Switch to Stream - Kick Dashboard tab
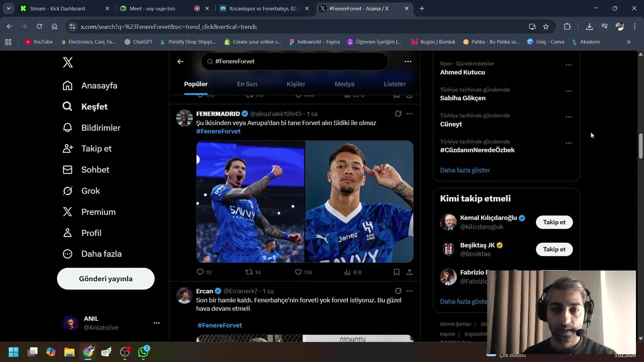 pos(64,9)
